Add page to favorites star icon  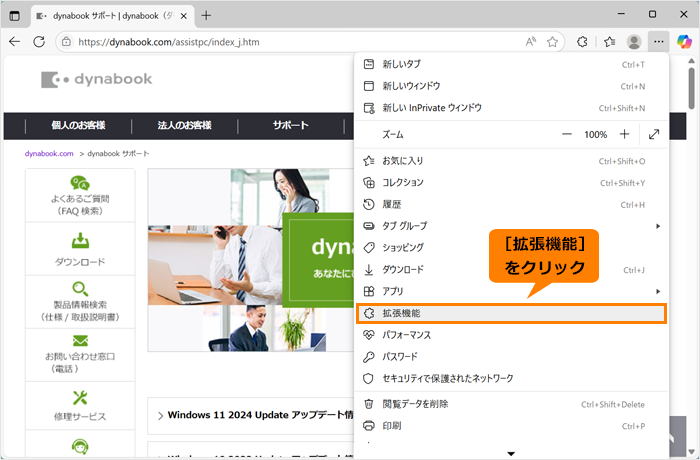tap(553, 42)
